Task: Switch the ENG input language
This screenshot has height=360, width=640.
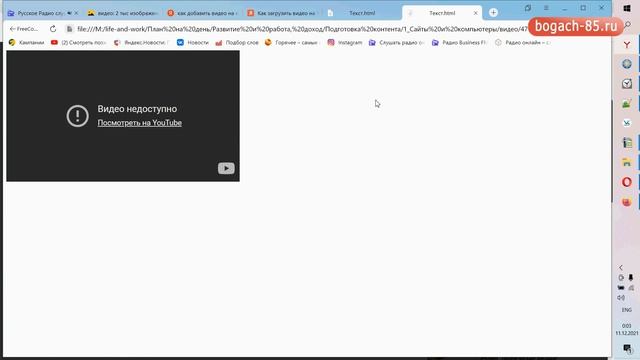Action: tap(627, 310)
